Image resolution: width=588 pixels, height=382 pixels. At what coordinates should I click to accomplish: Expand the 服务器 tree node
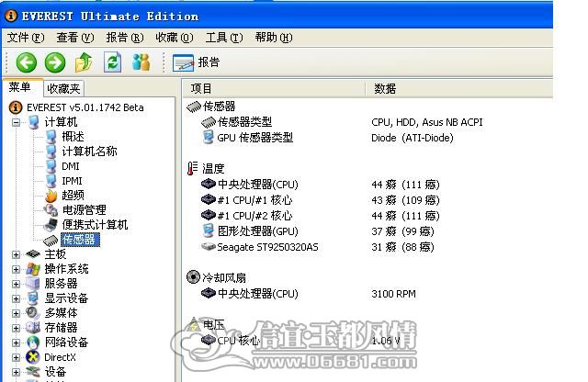click(x=16, y=284)
